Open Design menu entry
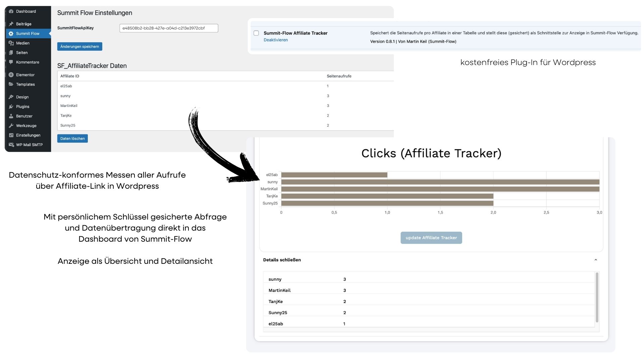 [x=29, y=97]
